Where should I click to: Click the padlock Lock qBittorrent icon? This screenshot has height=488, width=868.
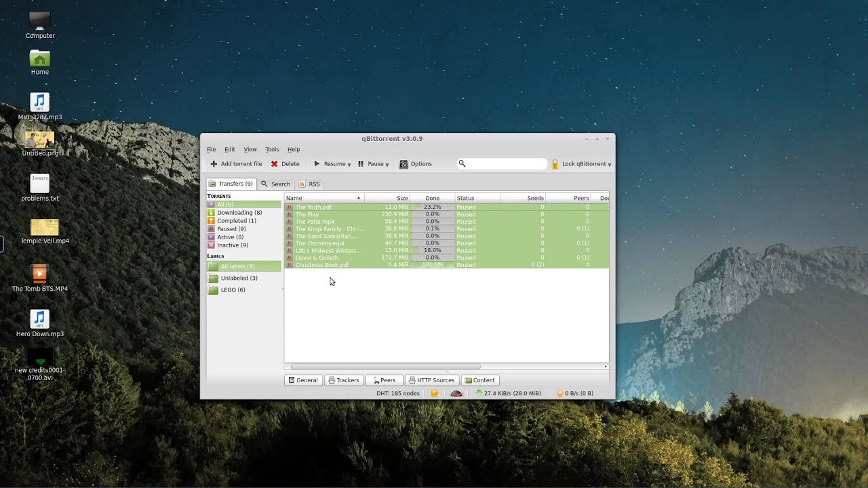tap(555, 164)
